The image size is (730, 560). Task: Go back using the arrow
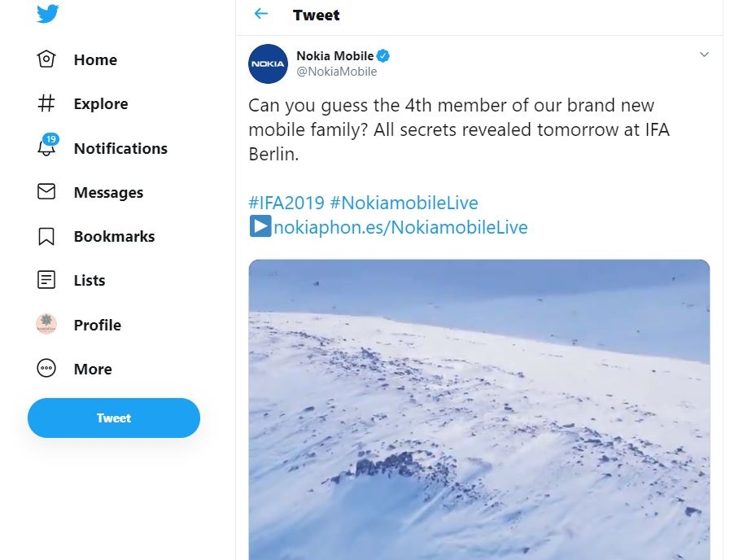[260, 14]
